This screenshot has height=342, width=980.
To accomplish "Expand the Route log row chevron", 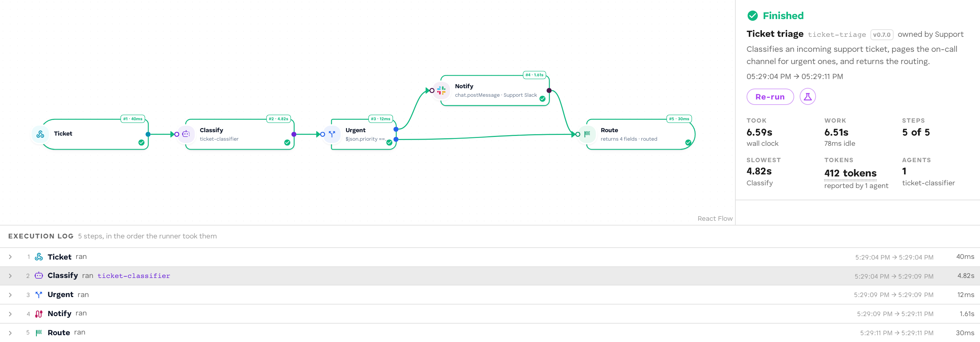I will (x=10, y=333).
